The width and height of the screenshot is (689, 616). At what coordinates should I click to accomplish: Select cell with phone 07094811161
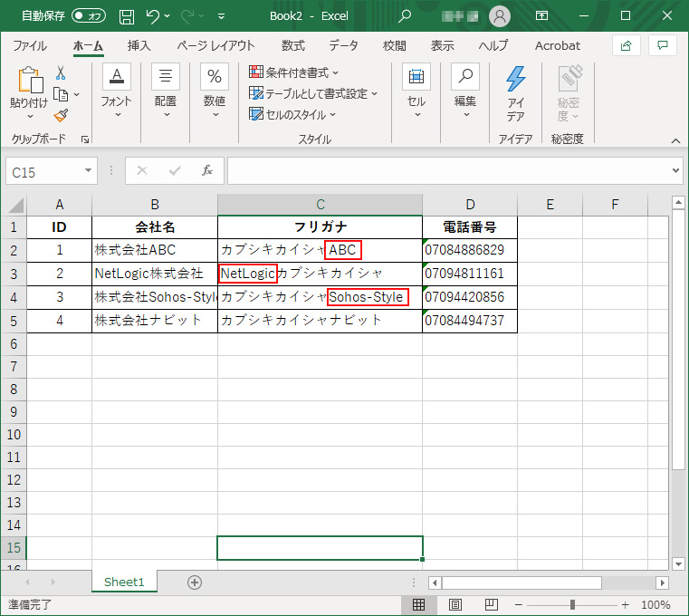coord(470,274)
